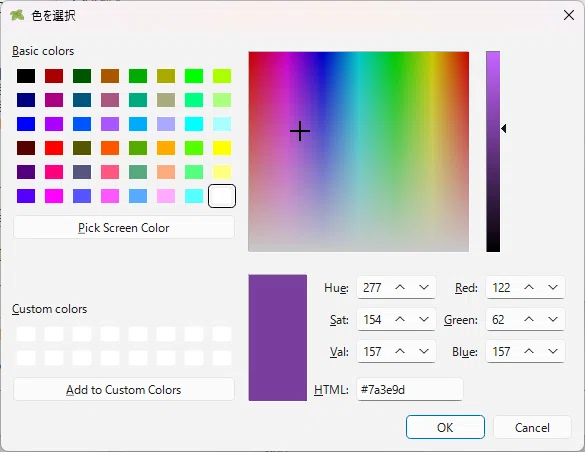Click the HTML hex color field
The height and width of the screenshot is (452, 585).
point(410,390)
